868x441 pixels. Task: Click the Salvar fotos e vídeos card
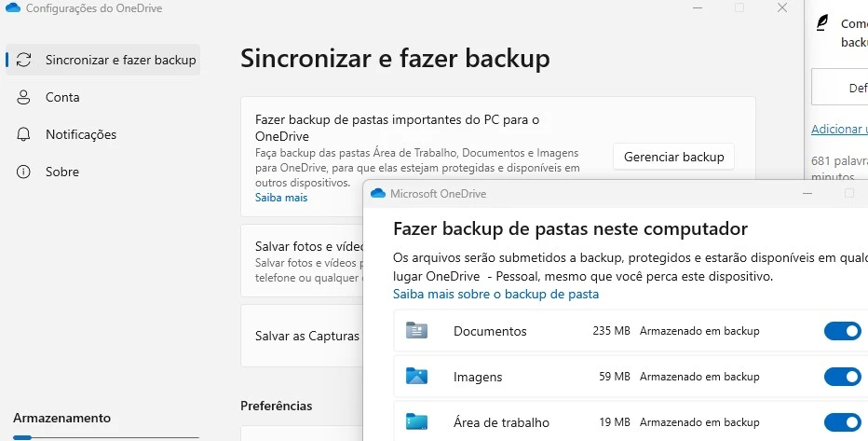(x=302, y=260)
